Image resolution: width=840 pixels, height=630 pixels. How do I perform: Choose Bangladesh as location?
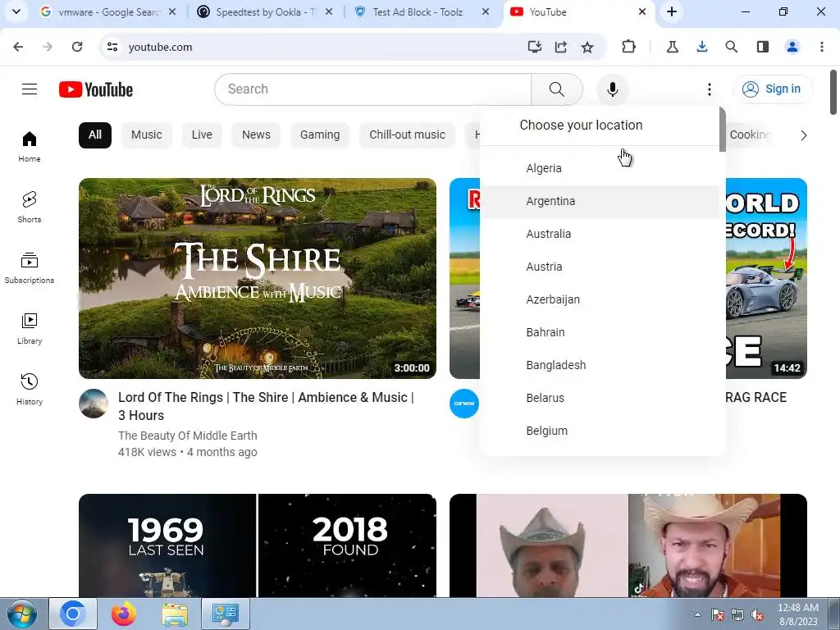point(599,365)
